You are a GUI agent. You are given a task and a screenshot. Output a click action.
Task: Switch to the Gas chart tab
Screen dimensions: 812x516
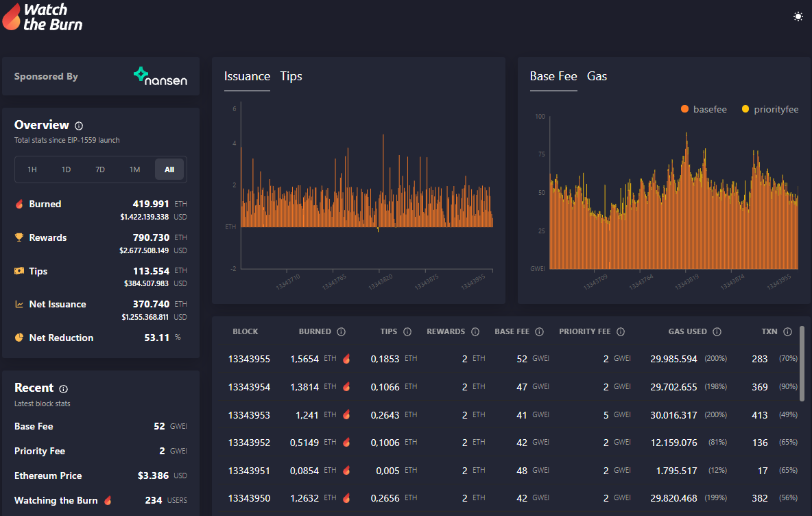(x=597, y=77)
